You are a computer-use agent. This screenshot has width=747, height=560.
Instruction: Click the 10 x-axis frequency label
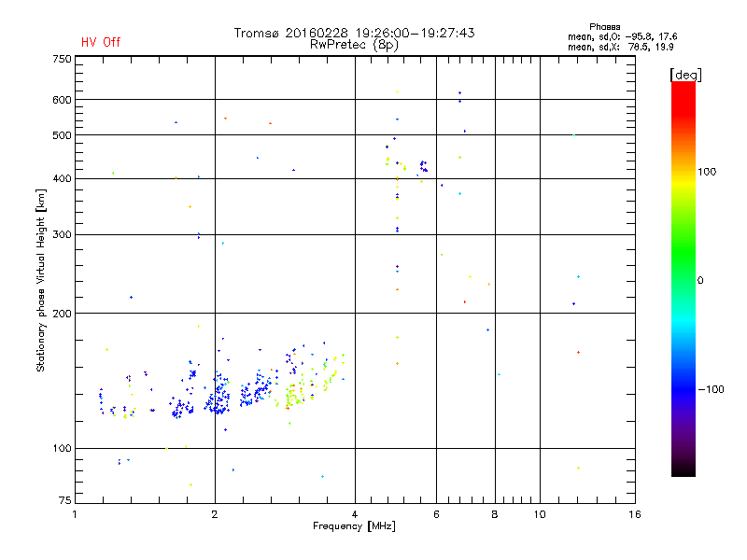point(540,514)
